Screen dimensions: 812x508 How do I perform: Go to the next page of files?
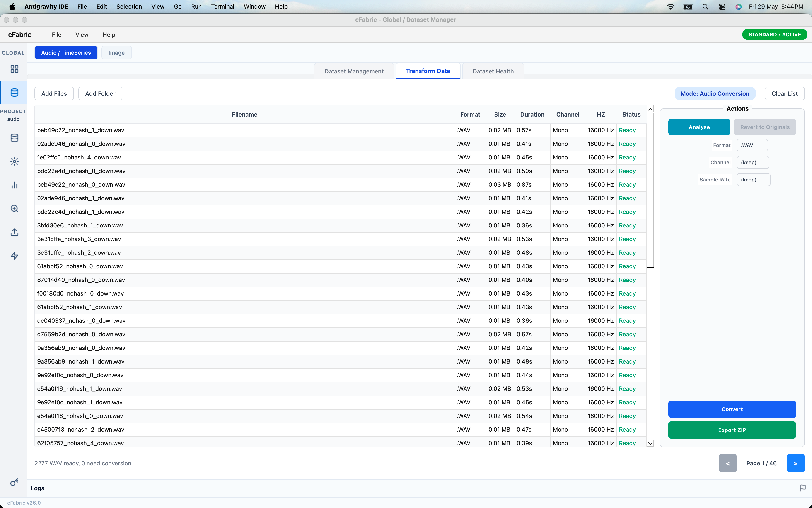[795, 463]
